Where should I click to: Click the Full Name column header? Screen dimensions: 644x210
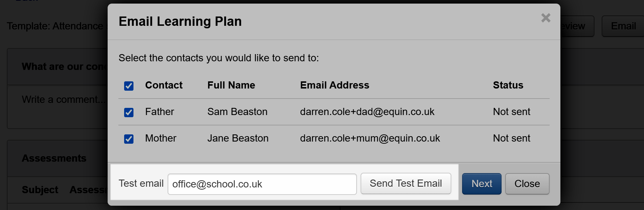[x=231, y=85]
